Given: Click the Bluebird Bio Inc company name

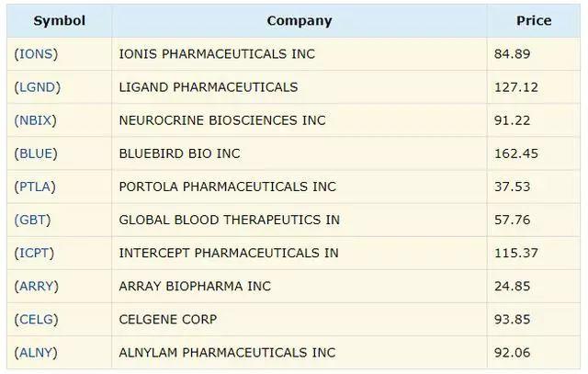Looking at the screenshot, I should pyautogui.click(x=179, y=153).
